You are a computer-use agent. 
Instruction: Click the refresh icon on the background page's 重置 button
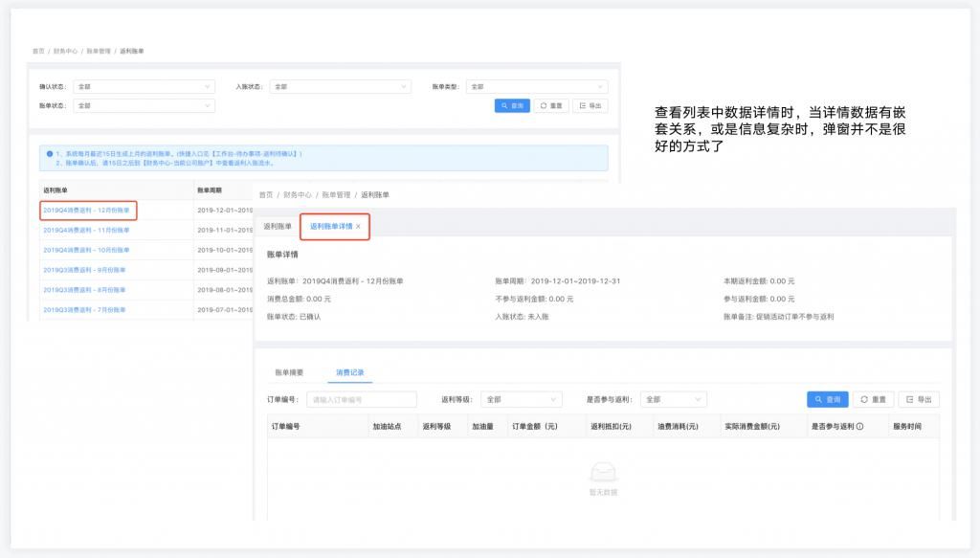[x=545, y=105]
